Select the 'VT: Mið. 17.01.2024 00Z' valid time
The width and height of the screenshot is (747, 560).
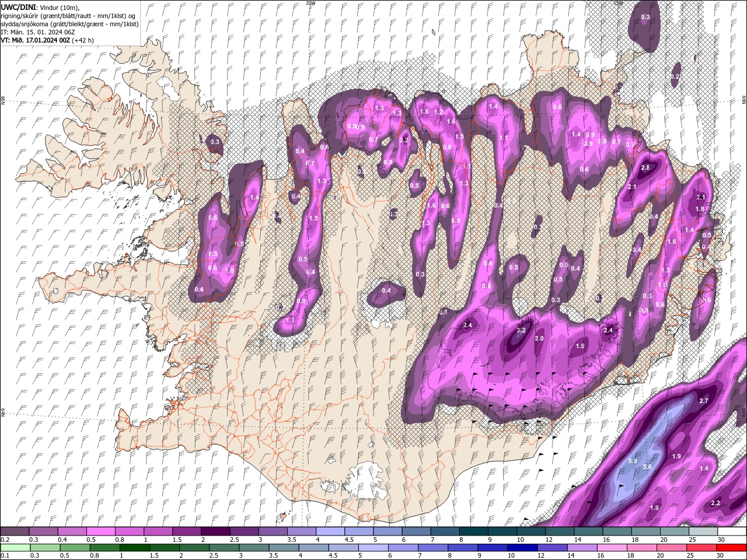click(x=36, y=40)
